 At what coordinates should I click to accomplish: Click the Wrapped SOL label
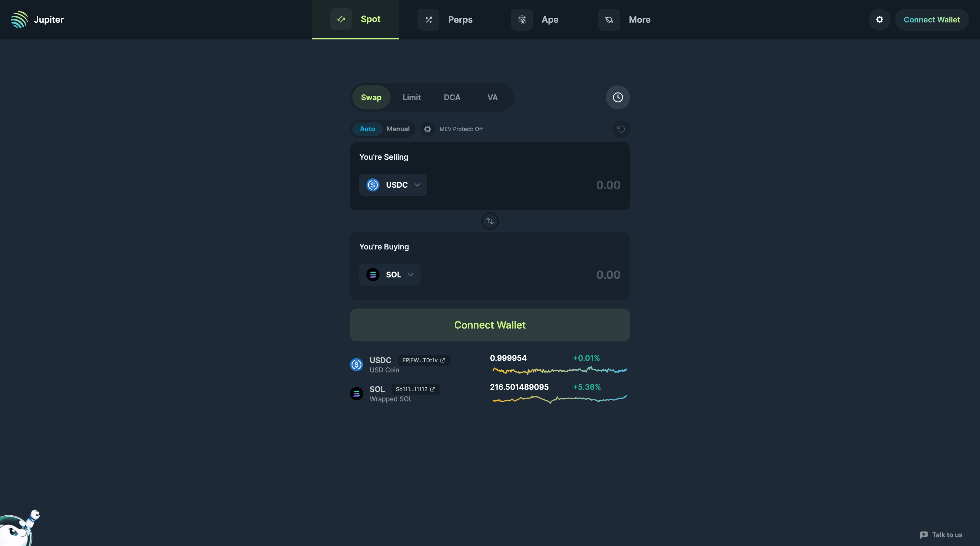click(391, 399)
